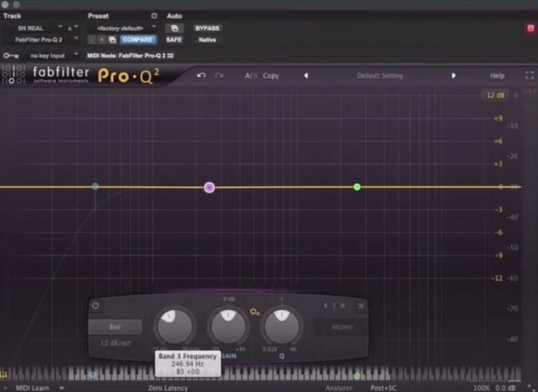
Task: Click the 100% output scale value
Action: pyautogui.click(x=481, y=388)
